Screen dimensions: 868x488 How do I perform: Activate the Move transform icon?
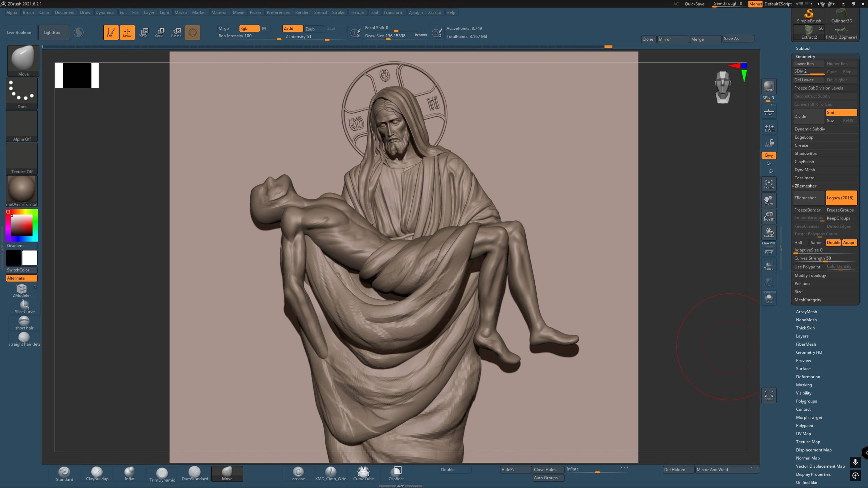click(x=143, y=32)
